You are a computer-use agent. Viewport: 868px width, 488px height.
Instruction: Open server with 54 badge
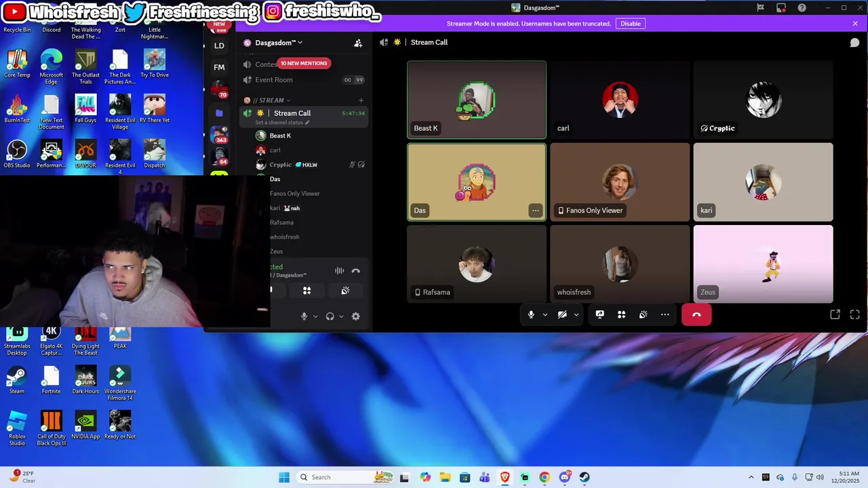pyautogui.click(x=219, y=156)
